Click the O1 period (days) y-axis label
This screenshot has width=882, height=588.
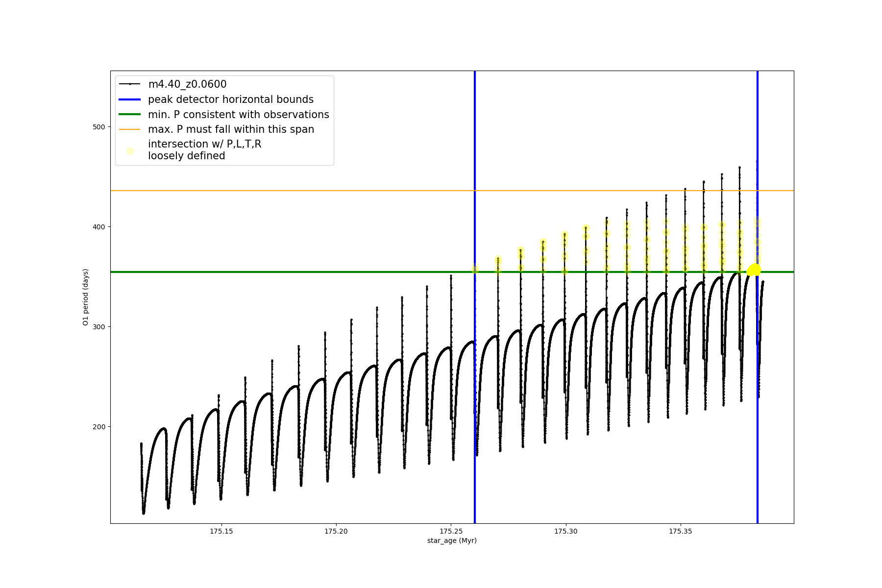pos(86,297)
